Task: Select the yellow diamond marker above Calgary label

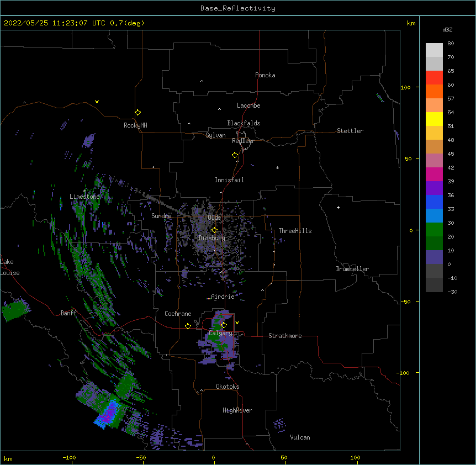Action: click(x=224, y=325)
